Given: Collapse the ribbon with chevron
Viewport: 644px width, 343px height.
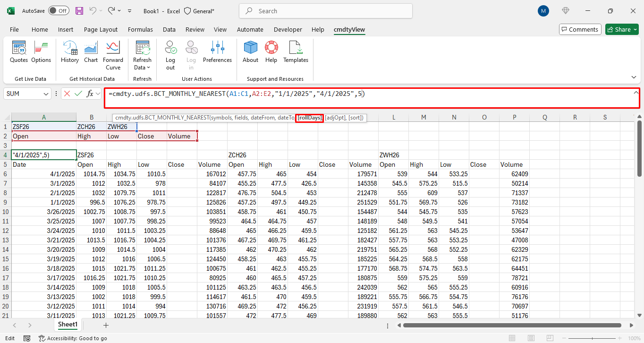Looking at the screenshot, I should click(634, 77).
